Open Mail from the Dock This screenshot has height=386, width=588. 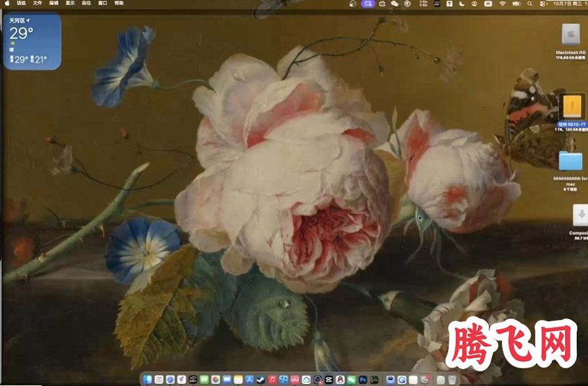click(227, 379)
